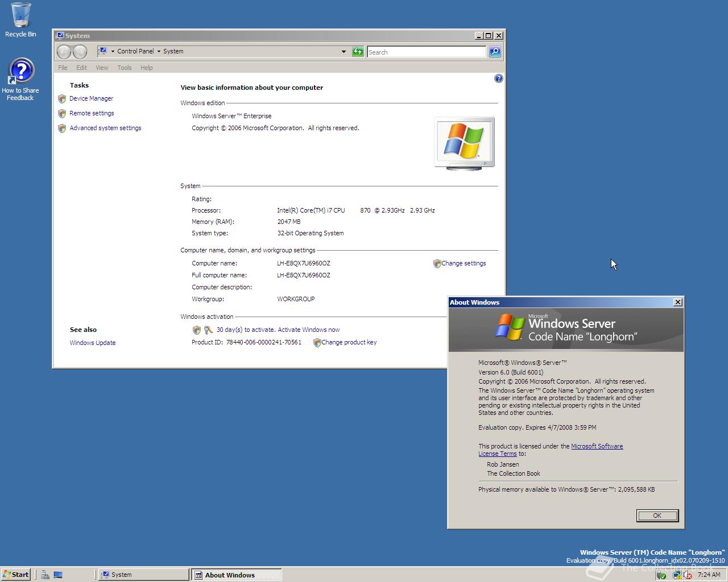The height and width of the screenshot is (582, 728).
Task: Maximize the System window
Action: [x=488, y=36]
